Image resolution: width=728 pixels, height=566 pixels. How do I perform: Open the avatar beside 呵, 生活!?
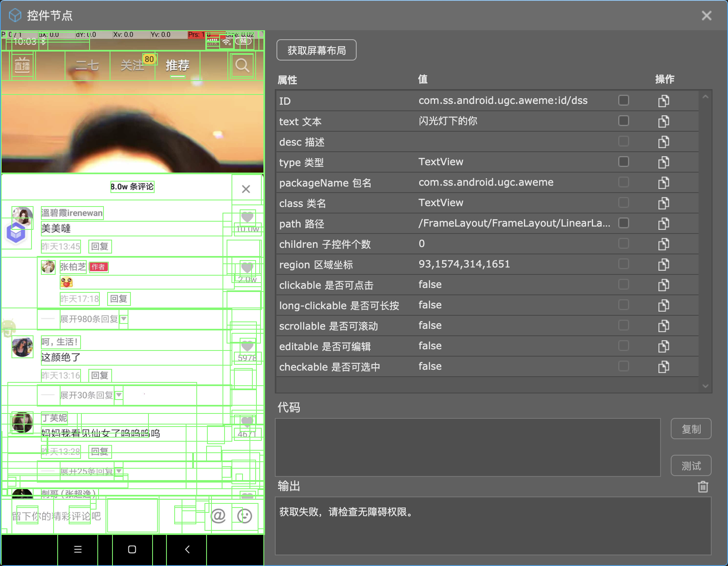pos(22,347)
